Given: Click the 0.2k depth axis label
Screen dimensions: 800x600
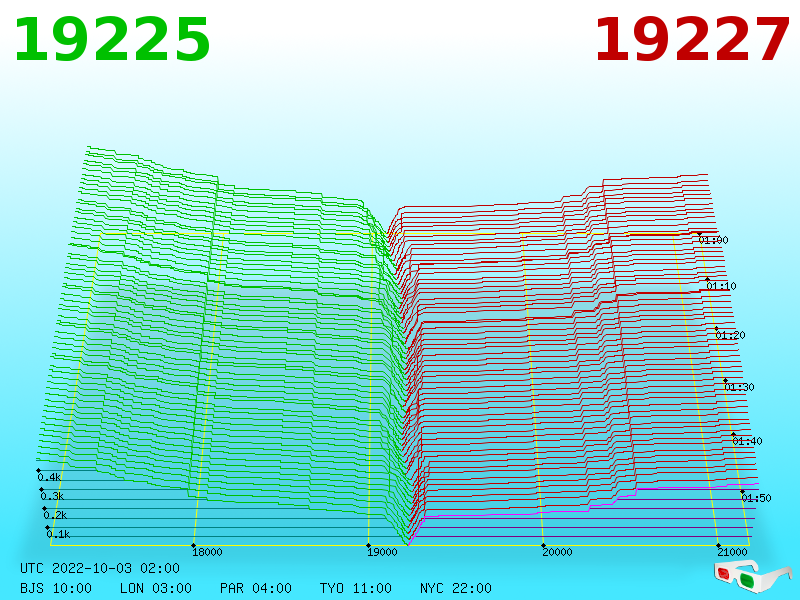Looking at the screenshot, I should point(55,515).
